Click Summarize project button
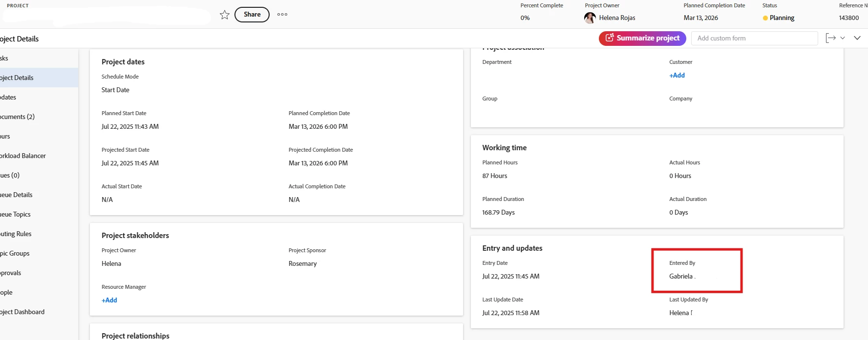The height and width of the screenshot is (340, 868). coord(642,38)
